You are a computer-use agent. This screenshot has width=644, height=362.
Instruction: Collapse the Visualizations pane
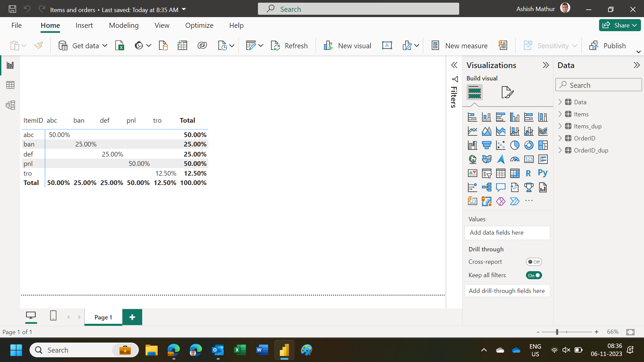(x=546, y=65)
